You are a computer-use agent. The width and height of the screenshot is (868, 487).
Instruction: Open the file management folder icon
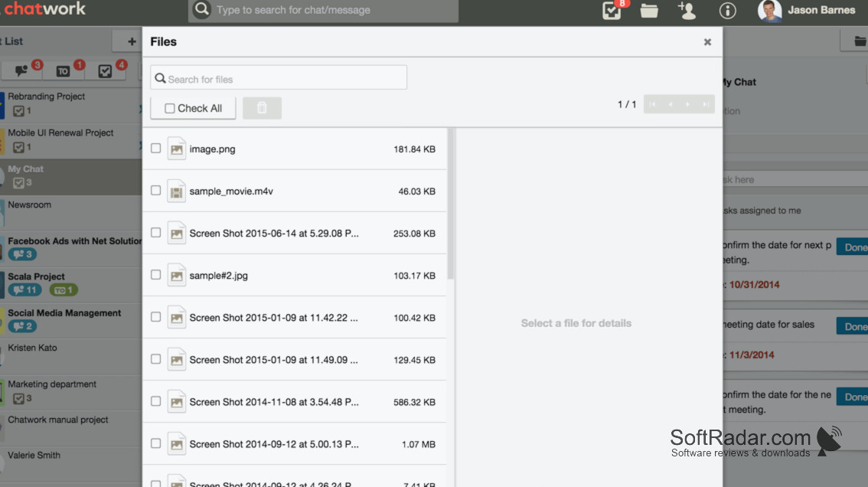tap(649, 11)
